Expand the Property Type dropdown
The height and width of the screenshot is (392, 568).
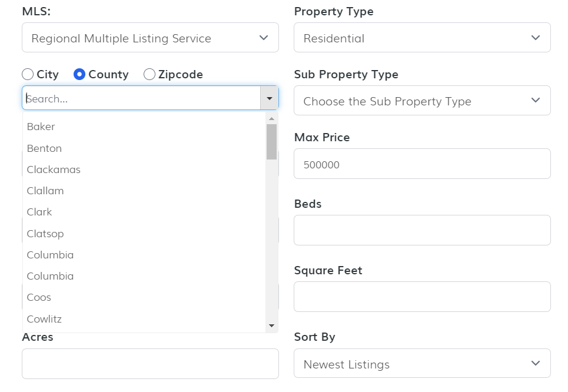click(x=422, y=38)
